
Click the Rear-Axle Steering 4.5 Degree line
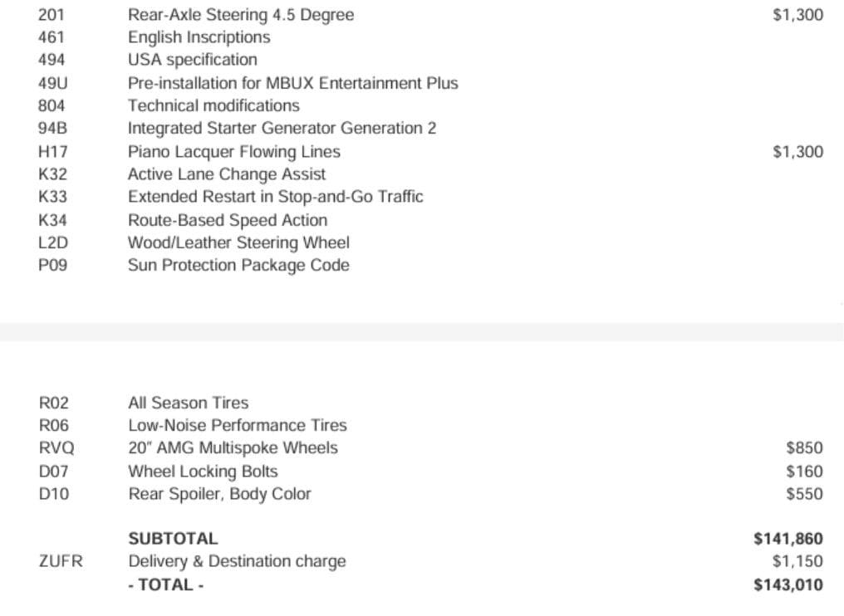(x=240, y=15)
